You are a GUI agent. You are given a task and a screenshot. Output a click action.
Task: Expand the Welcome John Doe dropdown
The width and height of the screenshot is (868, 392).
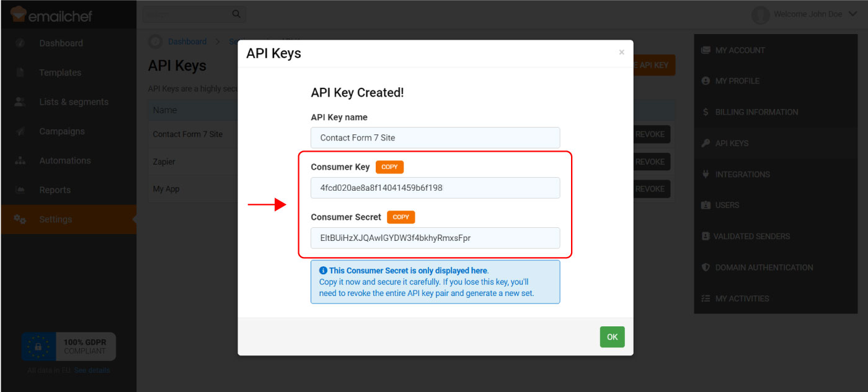point(852,14)
